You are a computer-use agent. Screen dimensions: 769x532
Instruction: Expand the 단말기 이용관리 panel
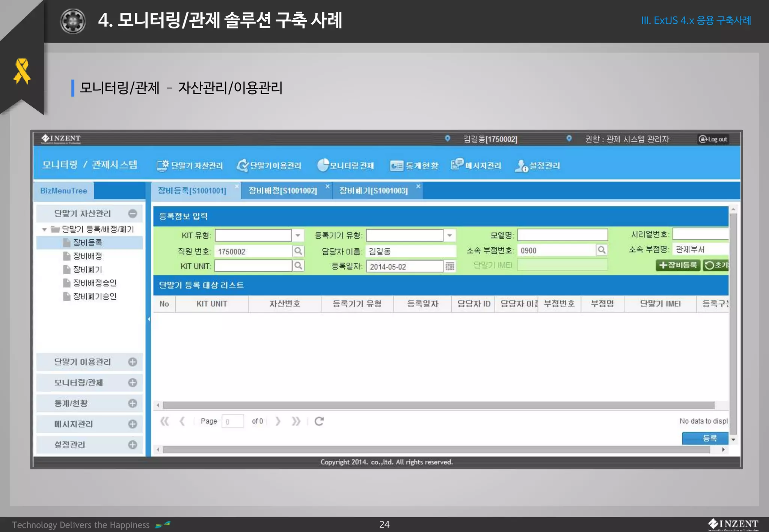click(x=133, y=362)
